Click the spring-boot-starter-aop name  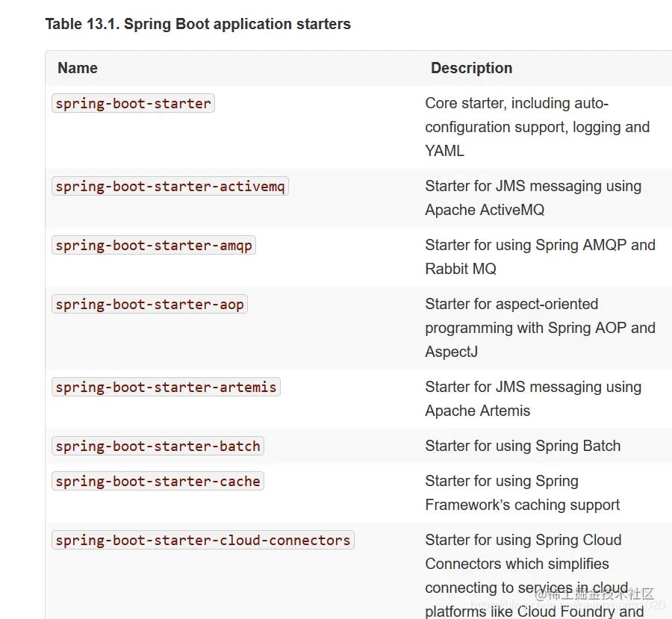coord(149,305)
